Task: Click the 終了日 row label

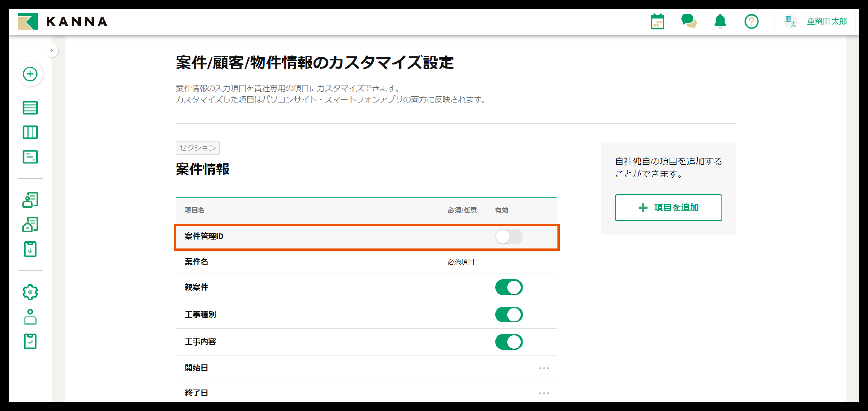Action: [196, 393]
